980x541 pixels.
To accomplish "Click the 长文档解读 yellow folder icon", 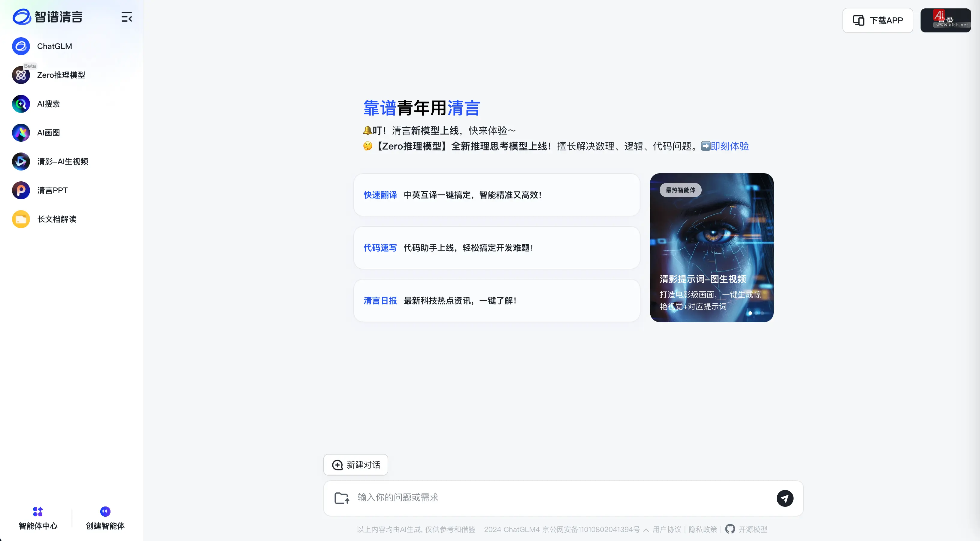I will pos(21,219).
